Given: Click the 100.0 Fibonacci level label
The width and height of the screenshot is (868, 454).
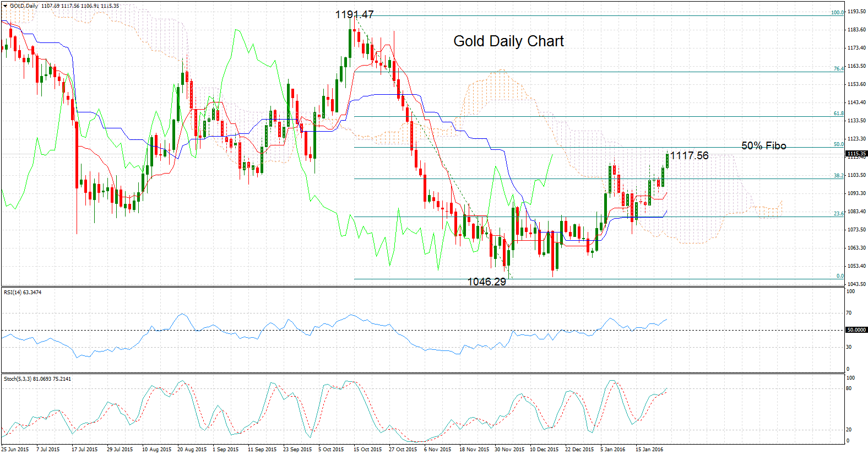Looking at the screenshot, I should (x=837, y=12).
